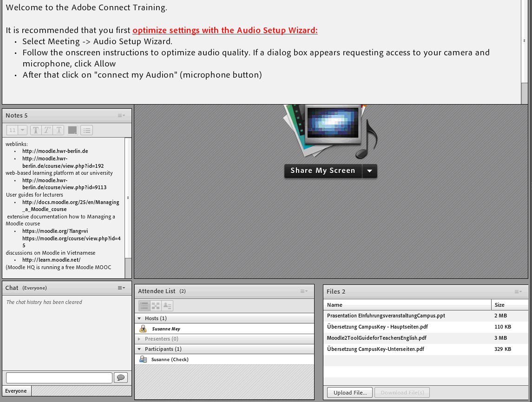532x402 pixels.
Task: Toggle bold text in Notes toolbar
Action: point(36,131)
